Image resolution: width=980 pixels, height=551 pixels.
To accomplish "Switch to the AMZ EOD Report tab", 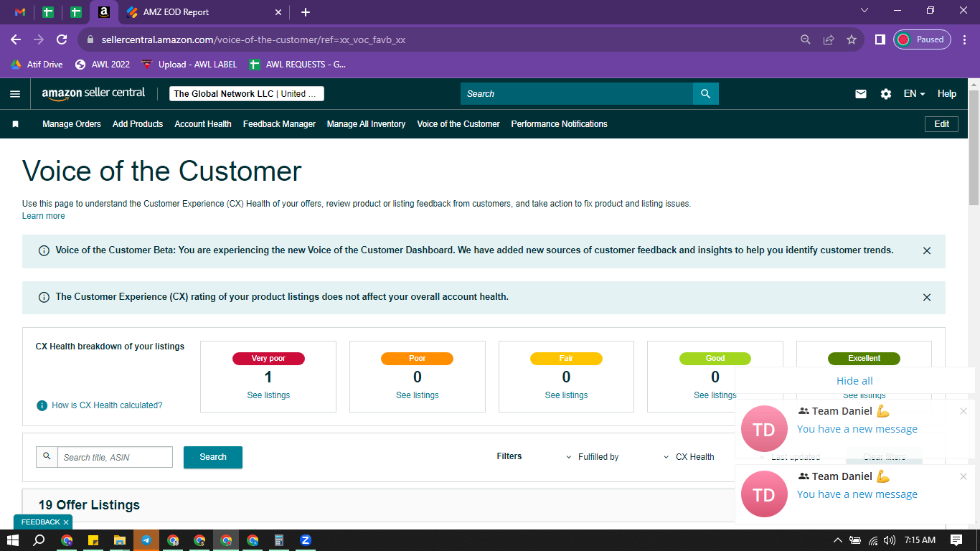I will point(204,12).
